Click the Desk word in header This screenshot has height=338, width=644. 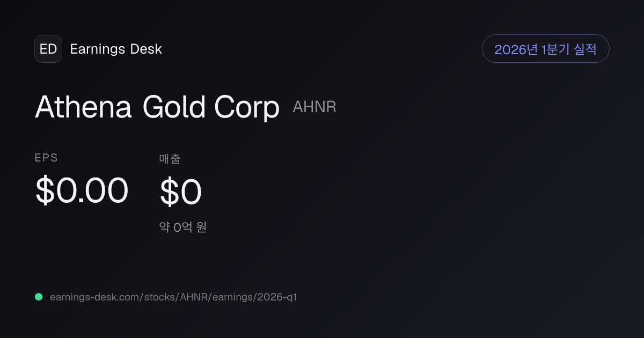pos(146,49)
